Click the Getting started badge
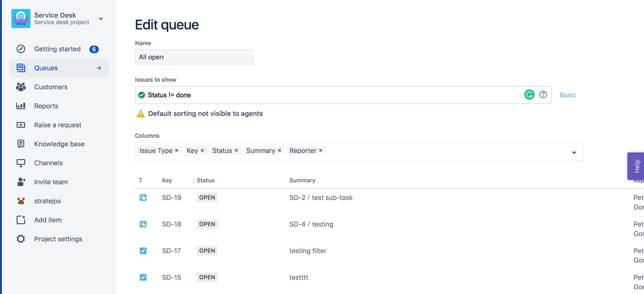Screen dimensions: 644x294 (94, 49)
